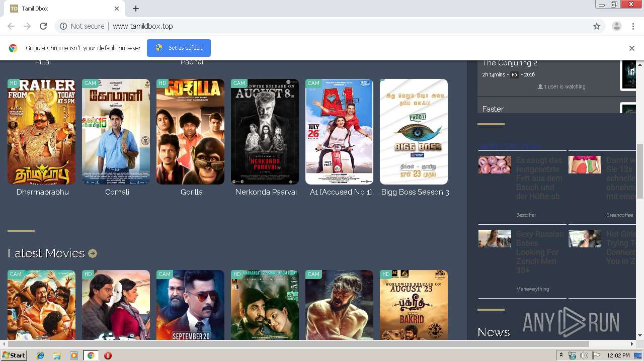Open Windows Media Player taskbar icon

point(74,355)
